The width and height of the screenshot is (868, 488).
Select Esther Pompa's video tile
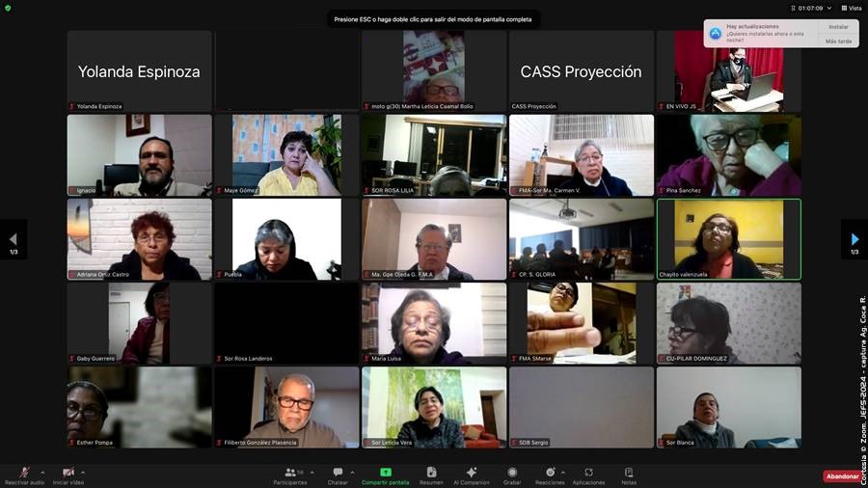point(139,407)
